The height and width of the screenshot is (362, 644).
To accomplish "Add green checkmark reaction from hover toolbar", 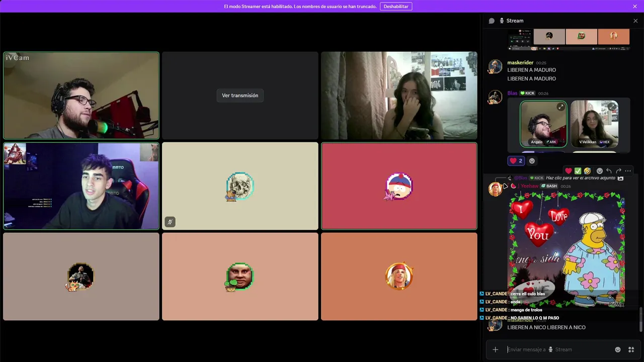I will point(578,171).
